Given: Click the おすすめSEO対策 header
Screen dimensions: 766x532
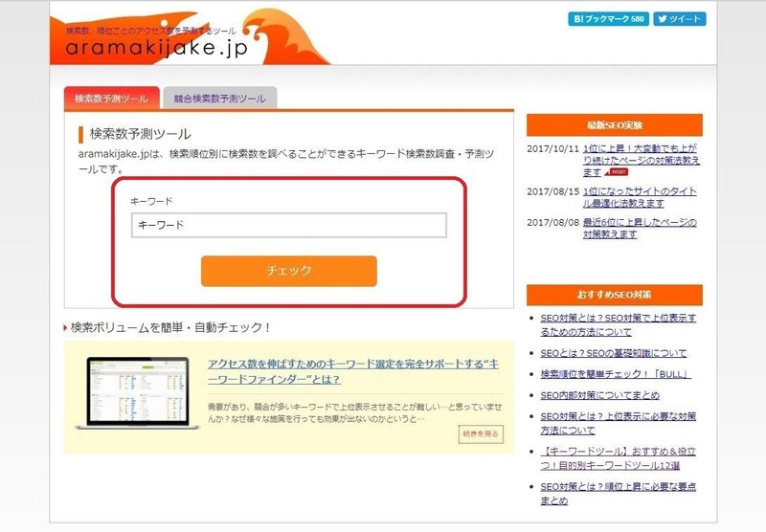Looking at the screenshot, I should coord(615,295).
